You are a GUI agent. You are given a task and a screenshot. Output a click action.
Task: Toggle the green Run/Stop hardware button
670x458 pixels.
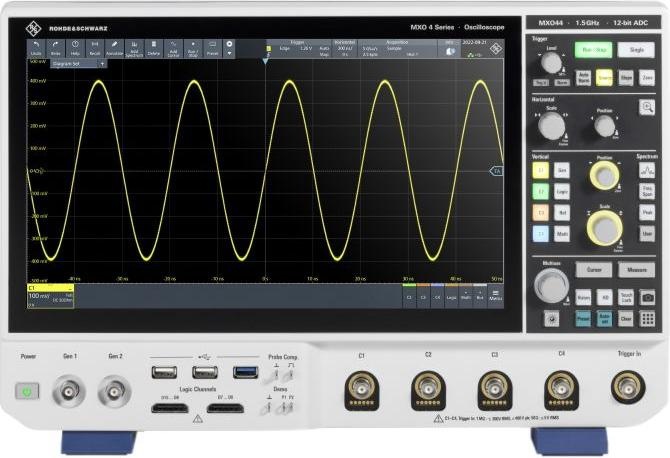click(x=593, y=50)
